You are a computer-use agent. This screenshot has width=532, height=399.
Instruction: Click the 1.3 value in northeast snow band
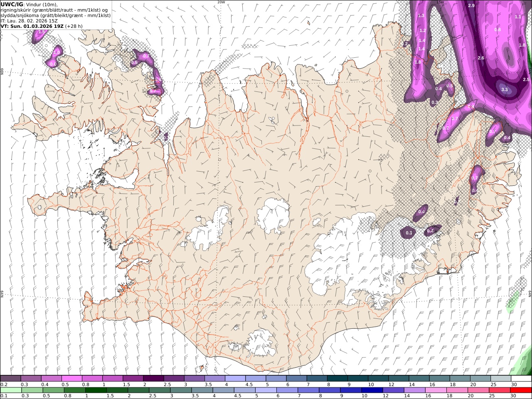(x=421, y=15)
